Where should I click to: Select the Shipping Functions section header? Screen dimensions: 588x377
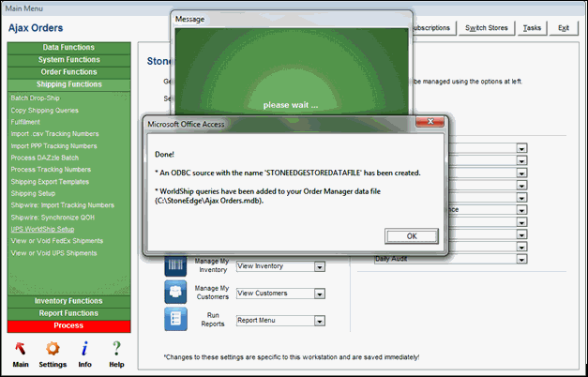[x=68, y=84]
